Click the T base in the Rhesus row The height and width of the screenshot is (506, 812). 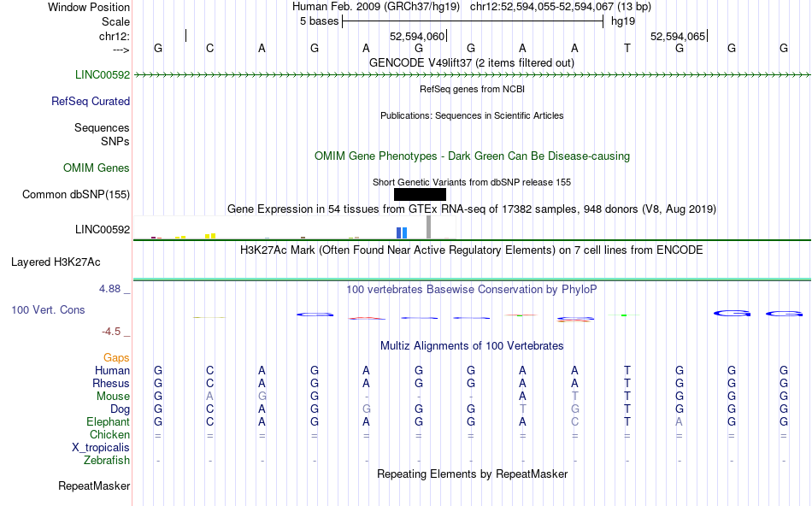[x=627, y=383]
